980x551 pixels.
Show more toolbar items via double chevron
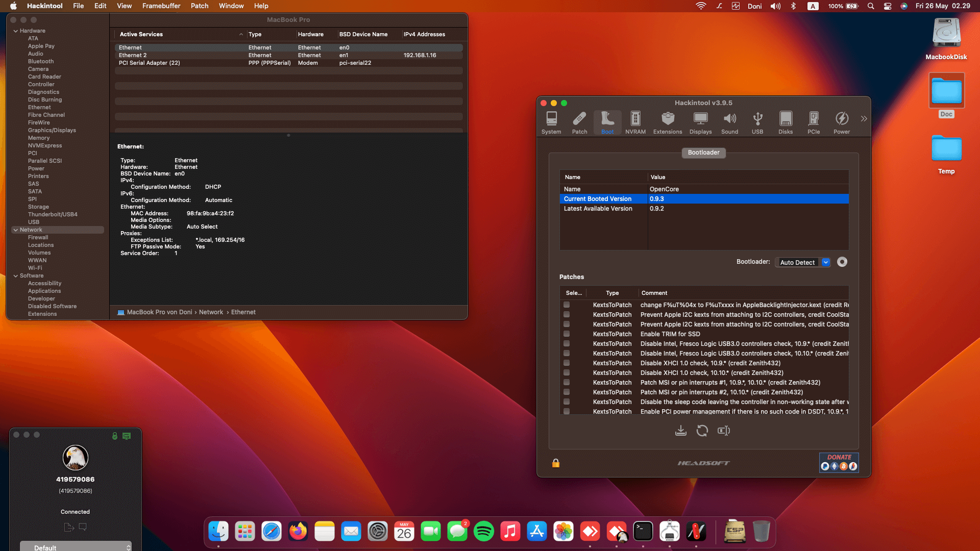coord(864,118)
